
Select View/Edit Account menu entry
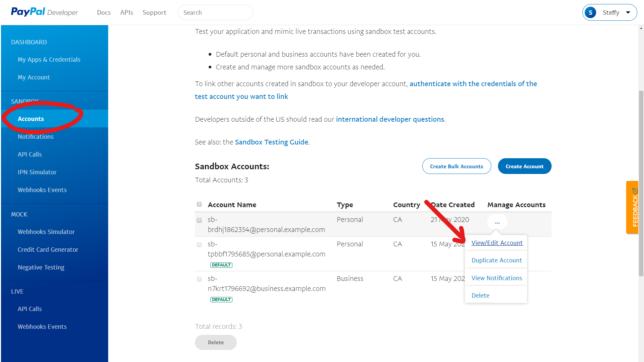click(x=497, y=243)
